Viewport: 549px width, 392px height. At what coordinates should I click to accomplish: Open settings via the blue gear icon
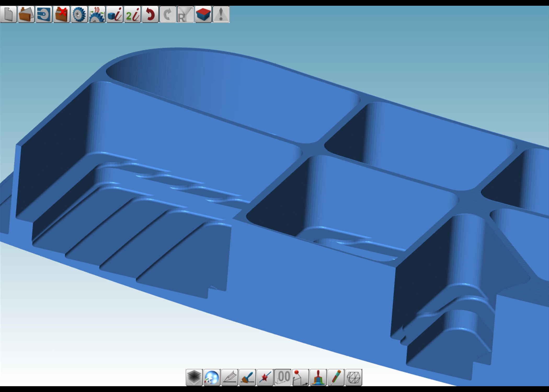click(x=79, y=14)
